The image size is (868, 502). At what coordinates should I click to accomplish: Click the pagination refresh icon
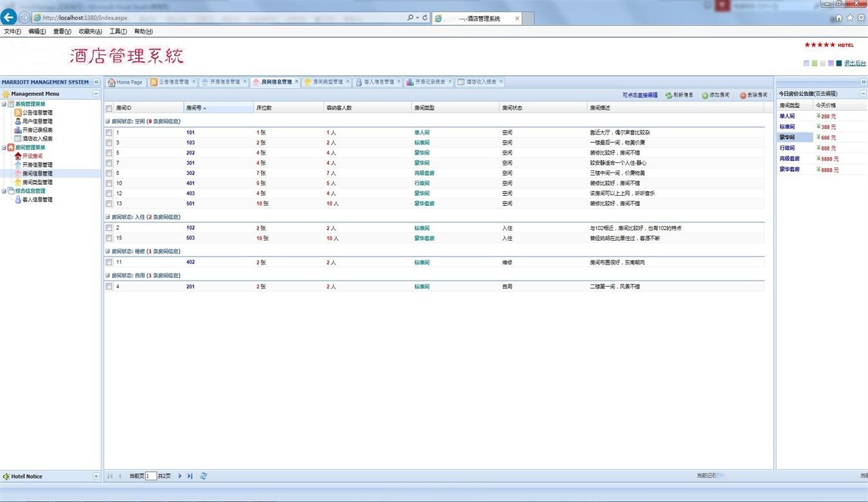[x=204, y=476]
